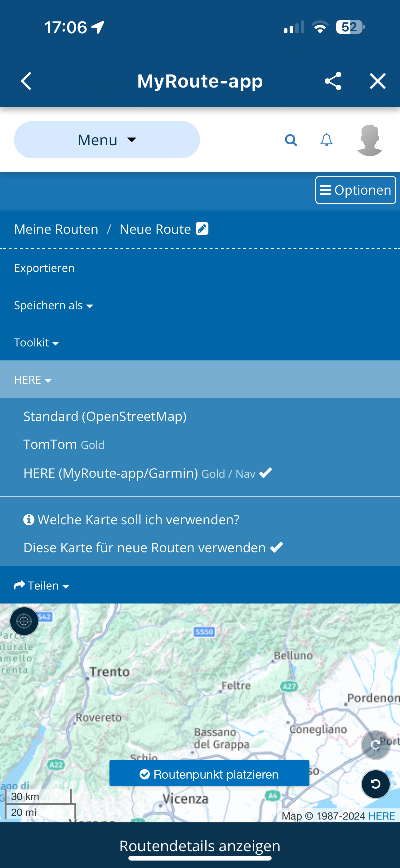Open the Speichern als dropdown
This screenshot has height=868, width=400.
point(54,305)
